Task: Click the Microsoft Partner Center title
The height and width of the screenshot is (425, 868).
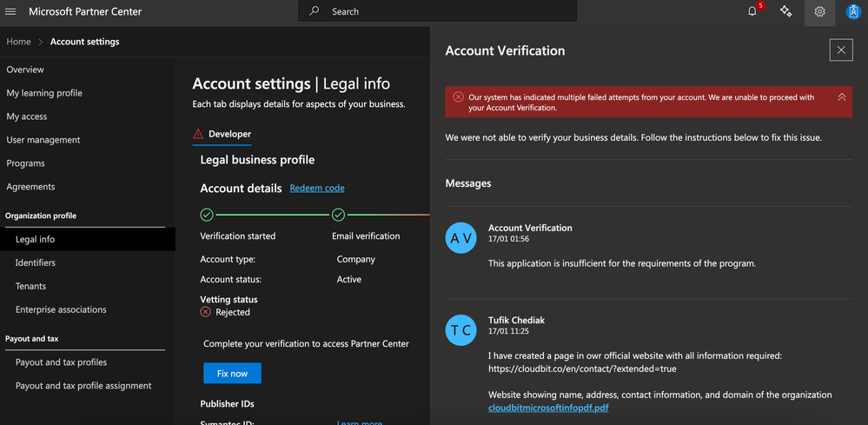Action: (x=85, y=11)
